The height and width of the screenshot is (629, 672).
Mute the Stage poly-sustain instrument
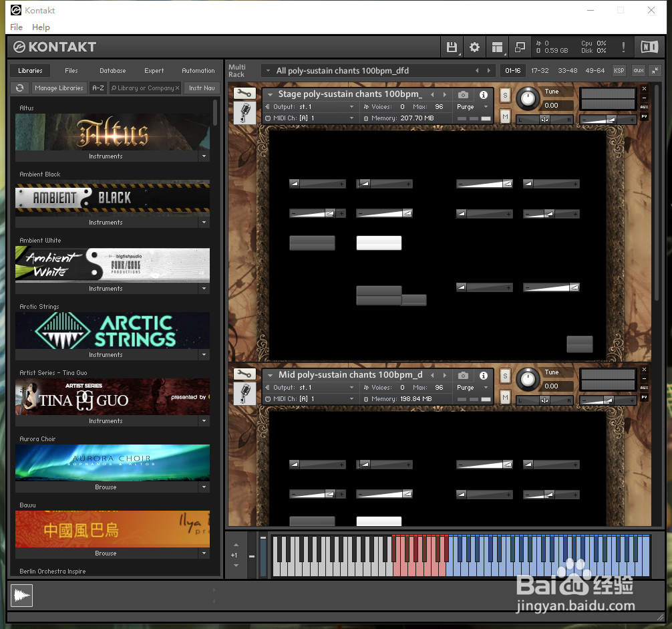coord(505,116)
